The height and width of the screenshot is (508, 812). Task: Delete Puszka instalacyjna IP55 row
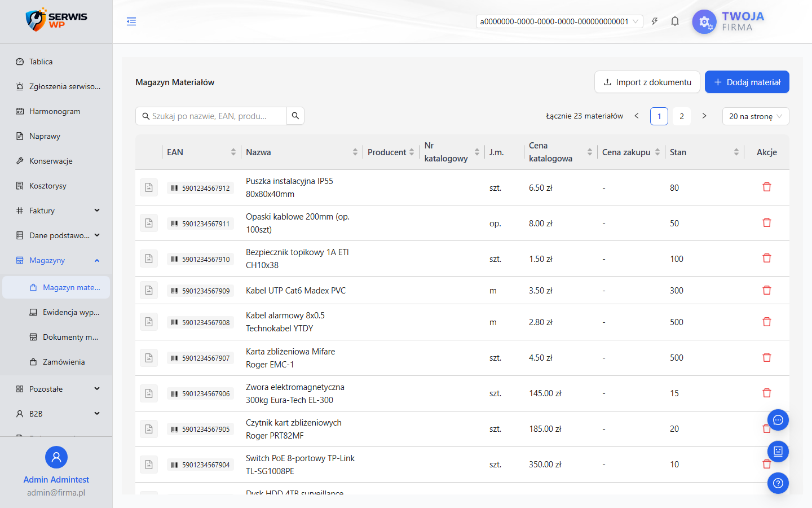767,187
